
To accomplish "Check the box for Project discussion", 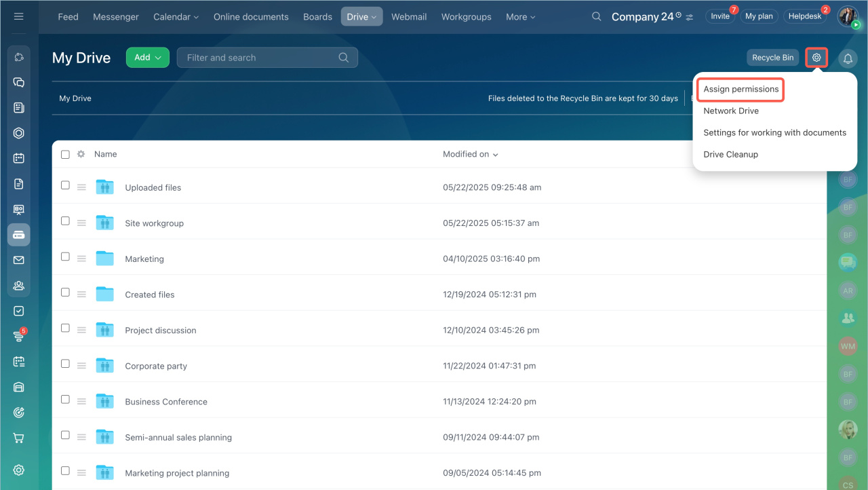I will [x=65, y=328].
